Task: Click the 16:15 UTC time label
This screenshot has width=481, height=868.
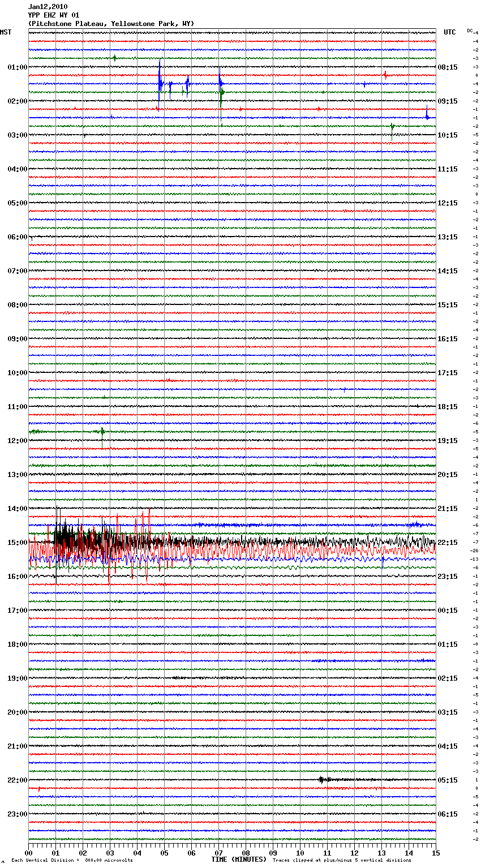Action: click(448, 339)
